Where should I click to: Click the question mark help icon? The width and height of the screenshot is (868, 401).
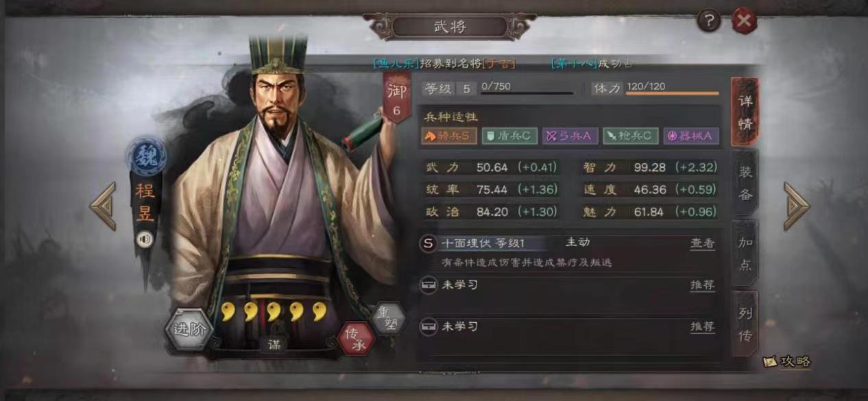tap(709, 21)
